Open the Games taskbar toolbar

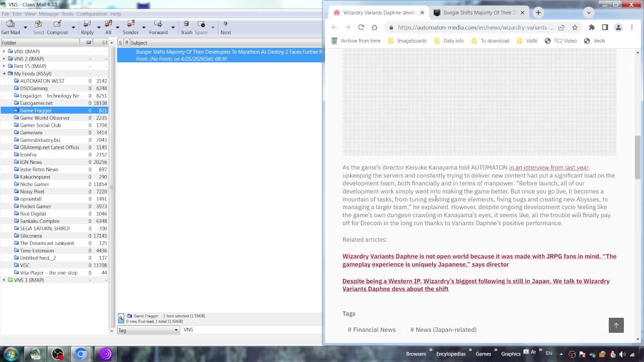[x=483, y=354]
